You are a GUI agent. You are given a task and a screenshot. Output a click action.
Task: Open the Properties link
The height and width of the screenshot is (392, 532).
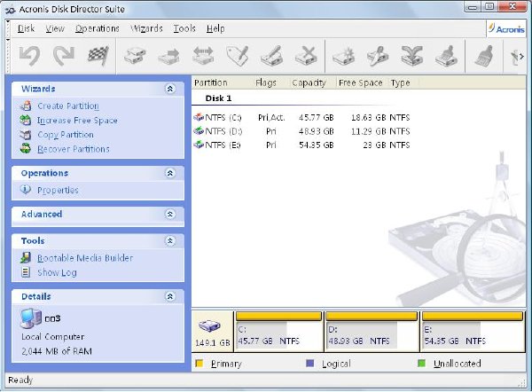tap(58, 190)
